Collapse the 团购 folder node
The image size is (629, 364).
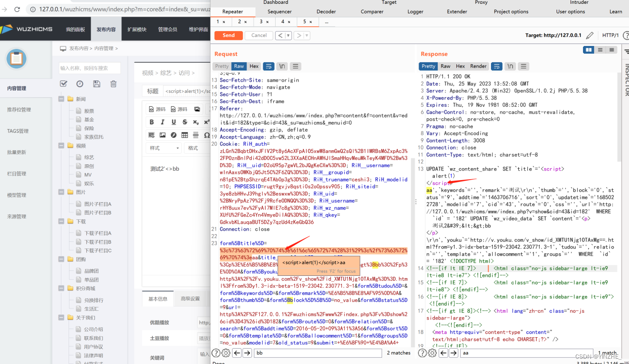tap(61, 259)
